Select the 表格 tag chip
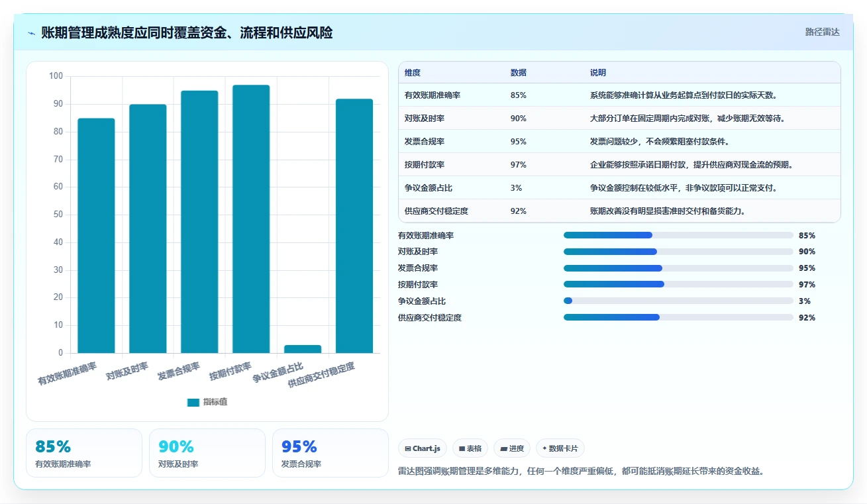 [470, 448]
